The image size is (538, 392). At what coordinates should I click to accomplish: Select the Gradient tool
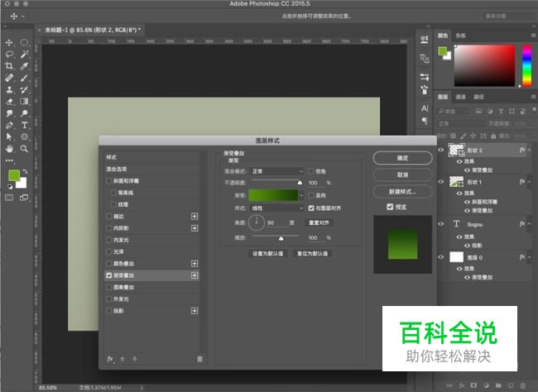tap(24, 102)
